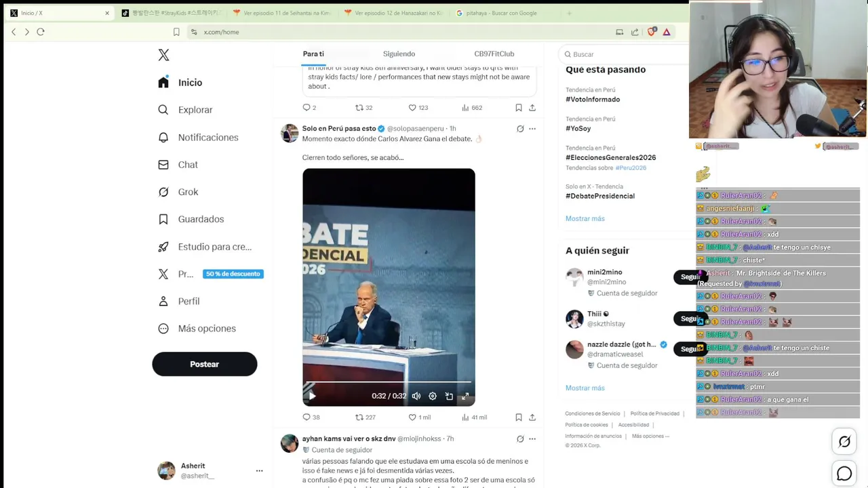Viewport: 868px width, 488px height.
Task: Share the Carlos Alvarez debate post
Action: click(532, 418)
